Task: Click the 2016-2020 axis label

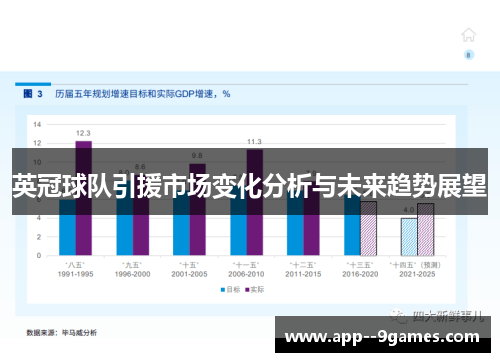Action: coord(360,274)
